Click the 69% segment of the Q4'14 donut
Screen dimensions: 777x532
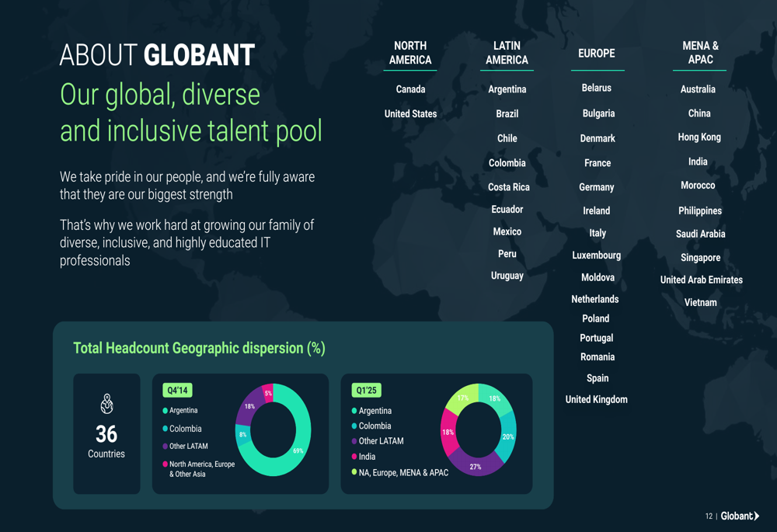tap(298, 450)
